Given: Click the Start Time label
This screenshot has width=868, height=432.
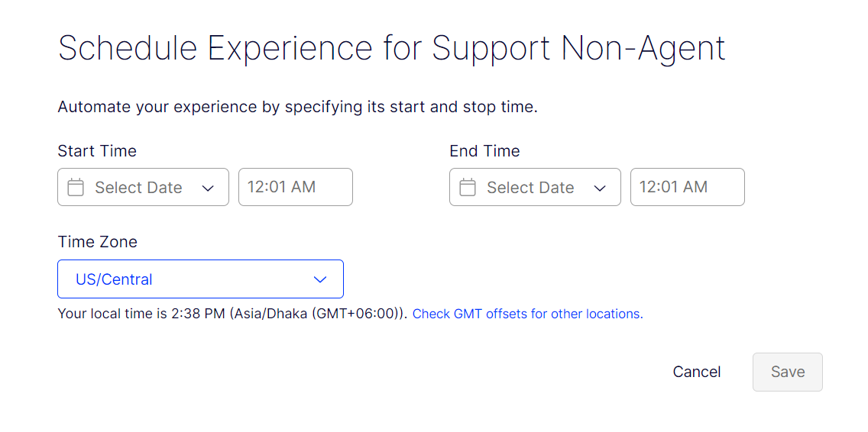Looking at the screenshot, I should pos(97,151).
